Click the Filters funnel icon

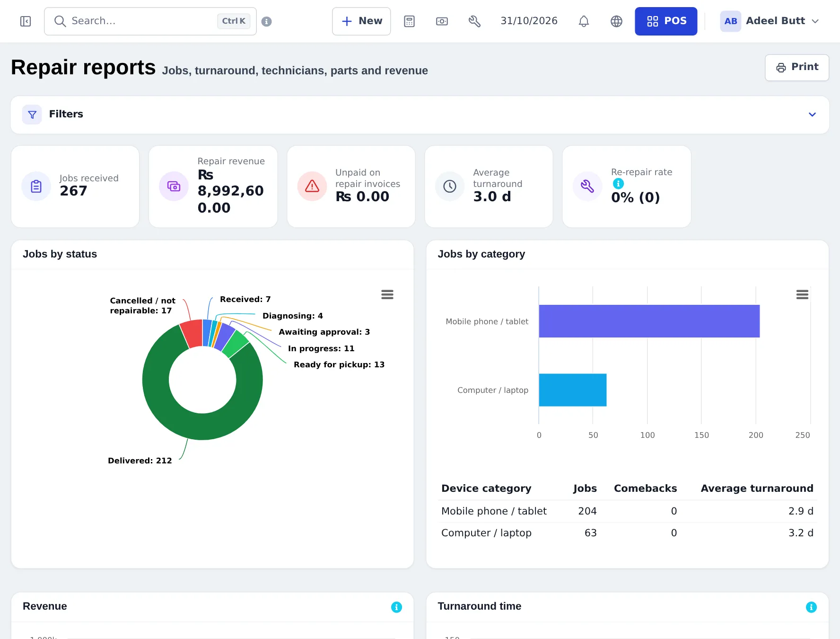(32, 115)
